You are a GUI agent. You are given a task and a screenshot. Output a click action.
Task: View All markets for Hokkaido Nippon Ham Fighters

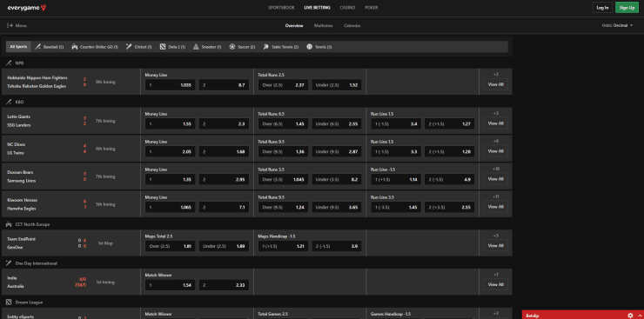tap(495, 84)
